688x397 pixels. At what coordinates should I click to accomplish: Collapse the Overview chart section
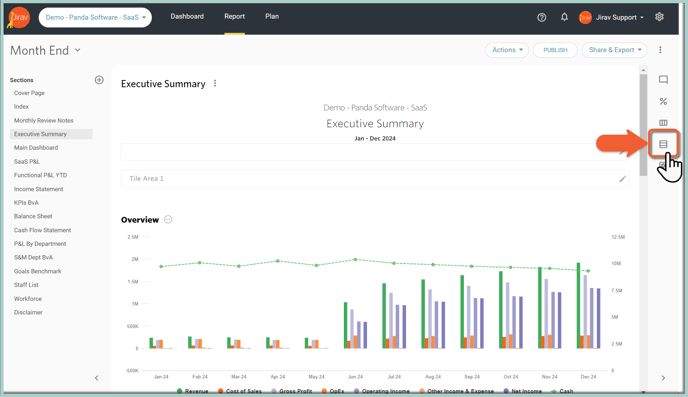coord(168,219)
